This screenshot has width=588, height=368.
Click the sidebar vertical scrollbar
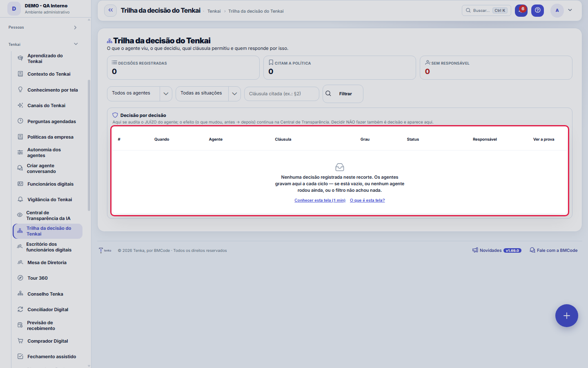[89, 145]
